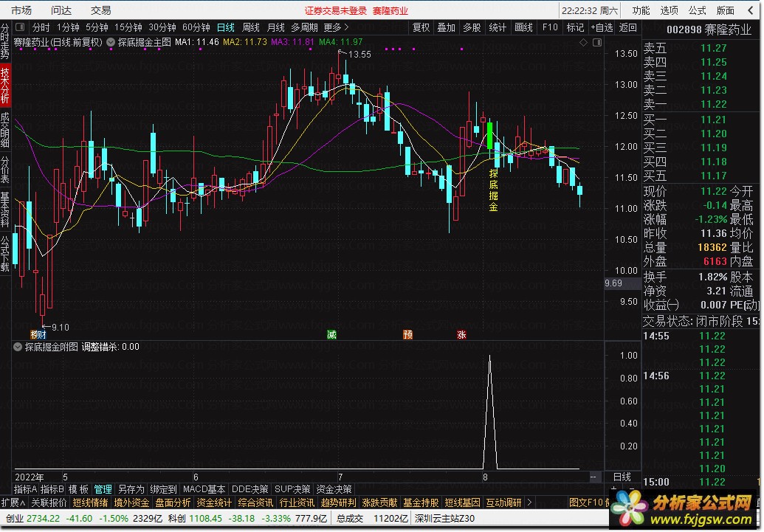Switch to 周线 weekly period
The height and width of the screenshot is (532, 764).
251,28
